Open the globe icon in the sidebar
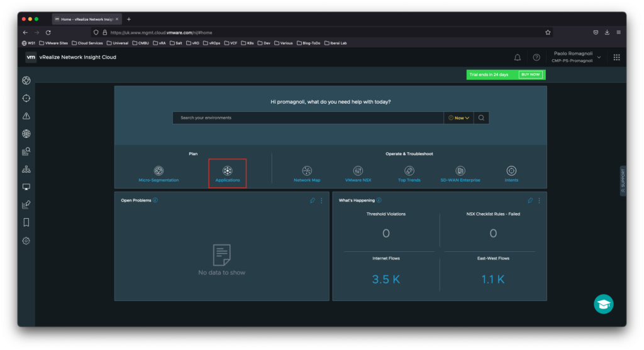 (26, 134)
